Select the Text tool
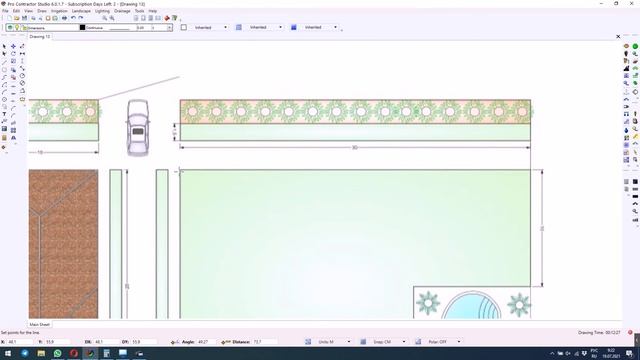Screen dimensions: 640x360 click(4, 114)
